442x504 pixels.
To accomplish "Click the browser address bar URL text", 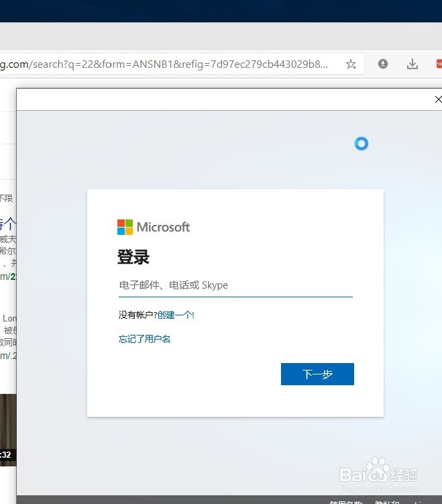I will (164, 64).
